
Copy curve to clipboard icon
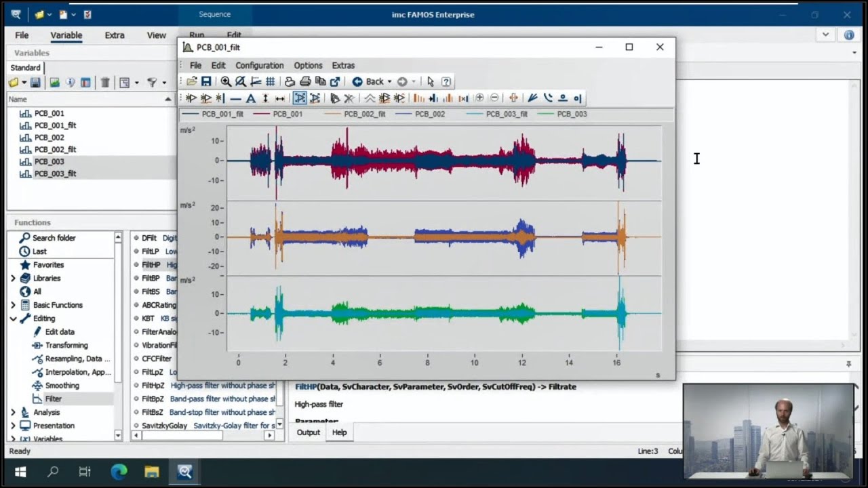[x=320, y=81]
